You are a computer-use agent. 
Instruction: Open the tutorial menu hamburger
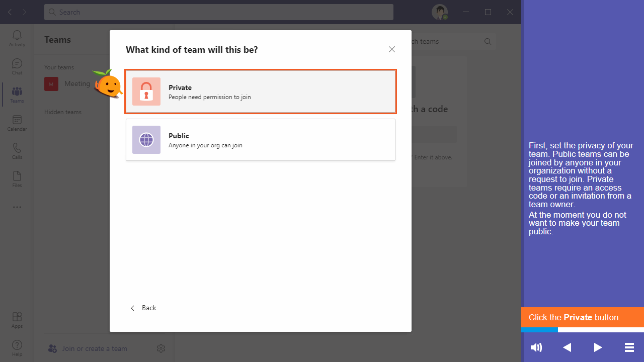(629, 347)
